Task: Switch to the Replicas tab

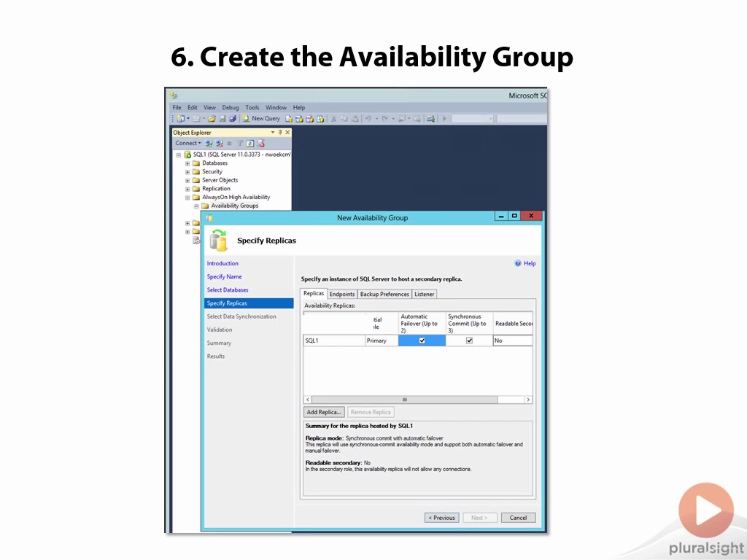Action: (314, 293)
